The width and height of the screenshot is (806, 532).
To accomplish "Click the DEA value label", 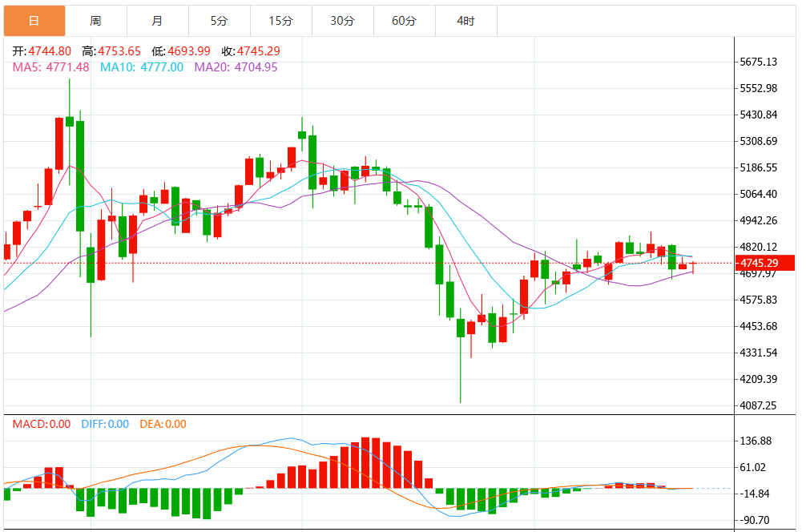I will click(163, 424).
